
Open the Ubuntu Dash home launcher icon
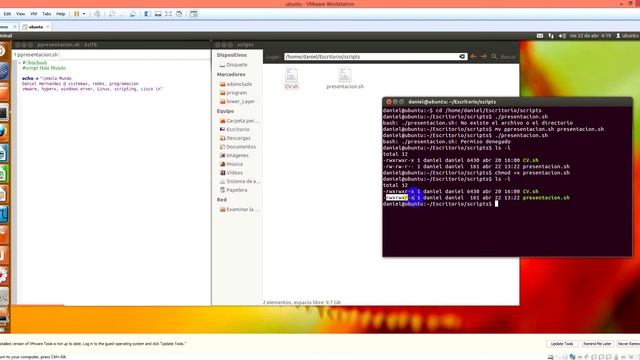[x=2, y=51]
